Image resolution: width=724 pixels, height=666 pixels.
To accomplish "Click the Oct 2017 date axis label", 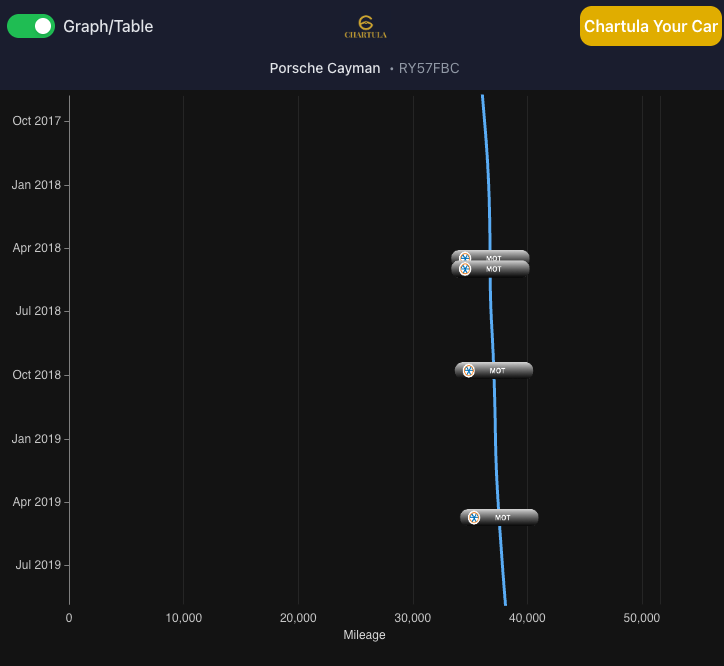I will tap(36, 121).
